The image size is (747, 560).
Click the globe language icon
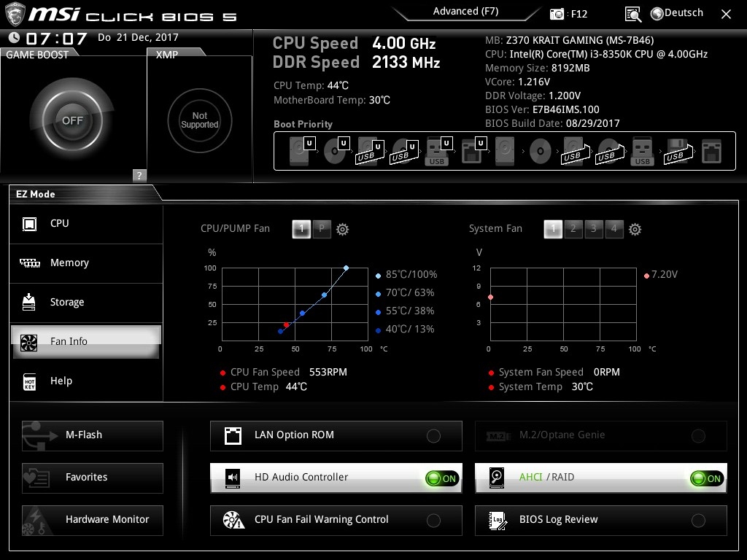coord(657,13)
